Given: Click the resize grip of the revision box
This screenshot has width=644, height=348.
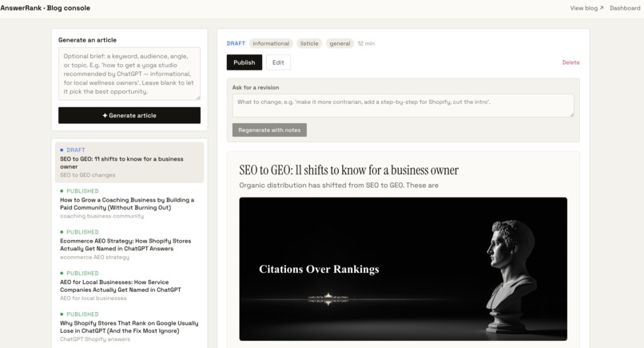Looking at the screenshot, I should (x=571, y=114).
